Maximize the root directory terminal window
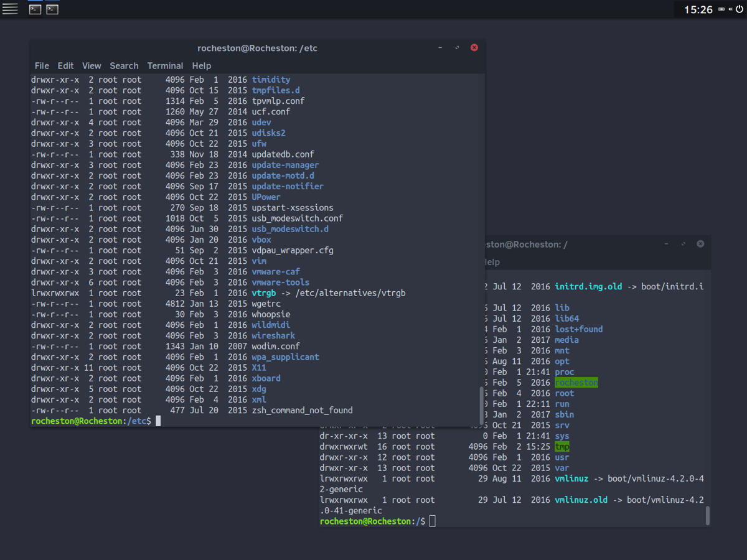Viewport: 747px width, 560px height. point(683,244)
